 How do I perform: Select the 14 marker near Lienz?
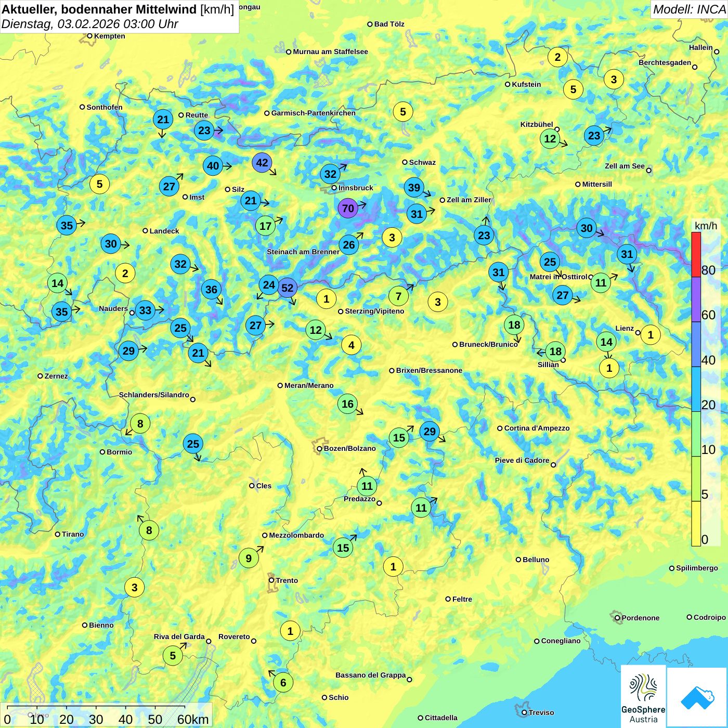click(x=606, y=342)
